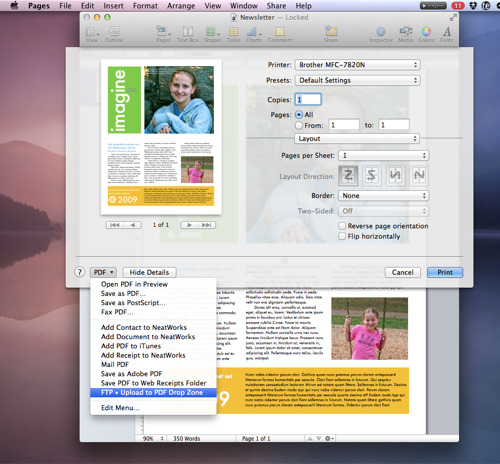The height and width of the screenshot is (464, 500).
Task: Click the Hide Details button
Action: point(149,272)
